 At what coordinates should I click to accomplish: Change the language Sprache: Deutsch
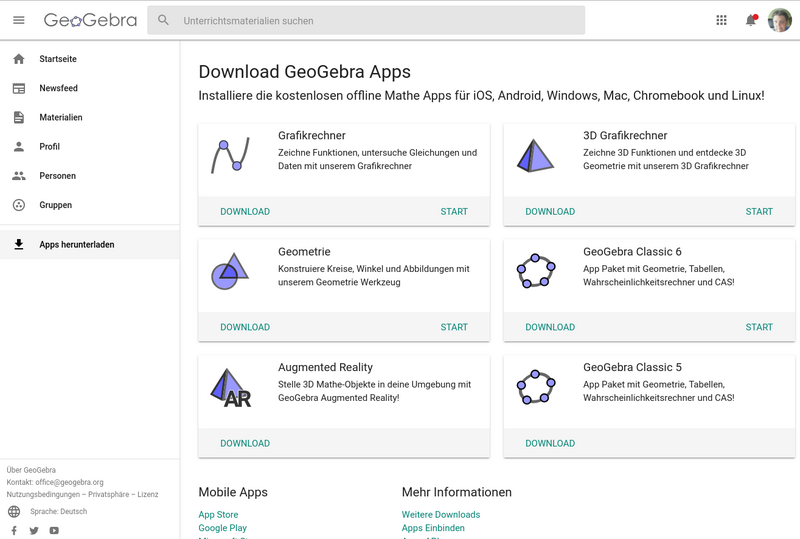click(x=58, y=511)
